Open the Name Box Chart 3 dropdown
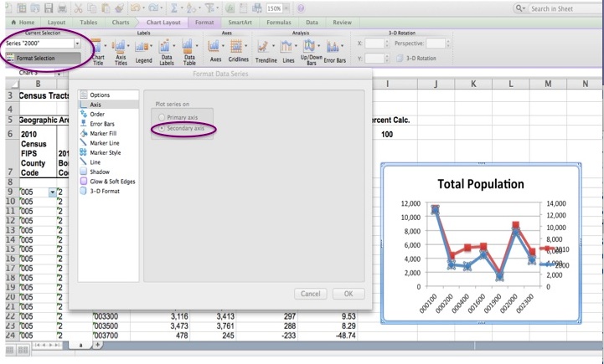The width and height of the screenshot is (604, 364). [x=59, y=73]
